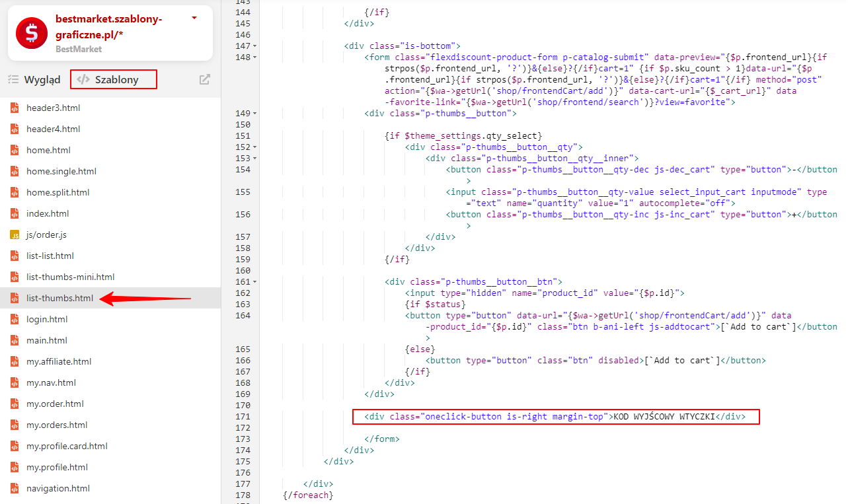The width and height of the screenshot is (848, 504).
Task: Collapse code fold at line 161
Action: (x=254, y=282)
